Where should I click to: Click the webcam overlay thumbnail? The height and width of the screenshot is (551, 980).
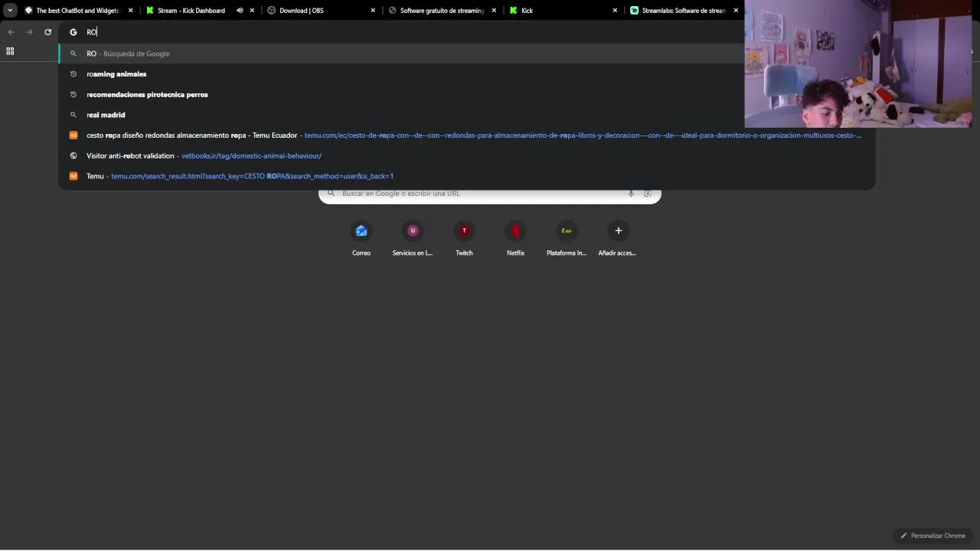[858, 64]
